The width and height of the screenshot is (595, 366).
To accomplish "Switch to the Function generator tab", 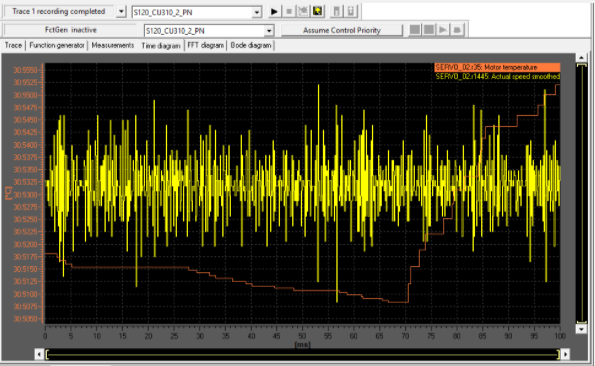I will click(57, 46).
